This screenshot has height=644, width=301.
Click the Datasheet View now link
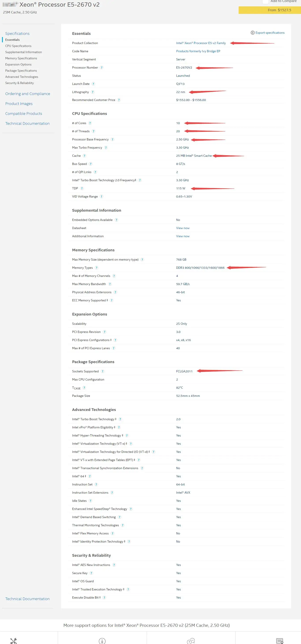pos(183,228)
